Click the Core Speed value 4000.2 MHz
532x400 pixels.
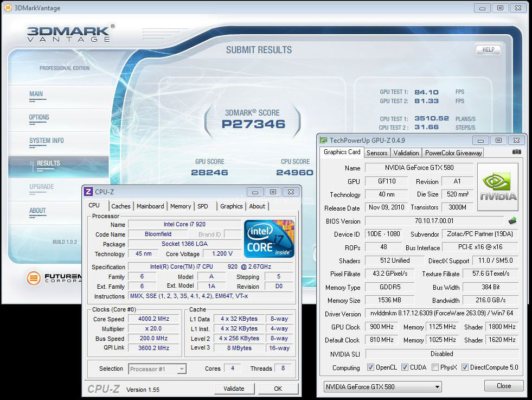153,319
